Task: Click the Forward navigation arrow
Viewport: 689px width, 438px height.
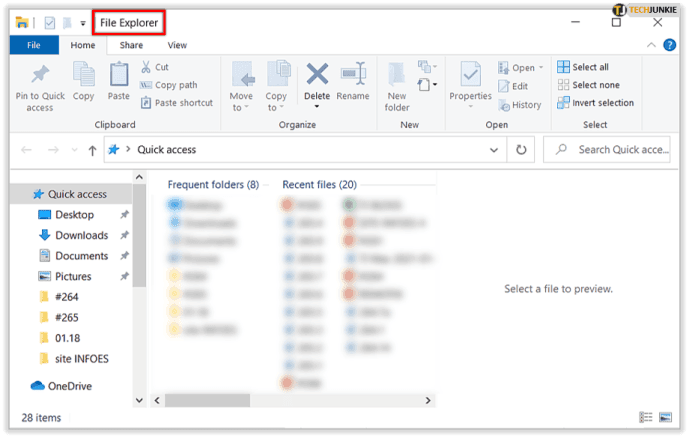Action: [x=53, y=150]
